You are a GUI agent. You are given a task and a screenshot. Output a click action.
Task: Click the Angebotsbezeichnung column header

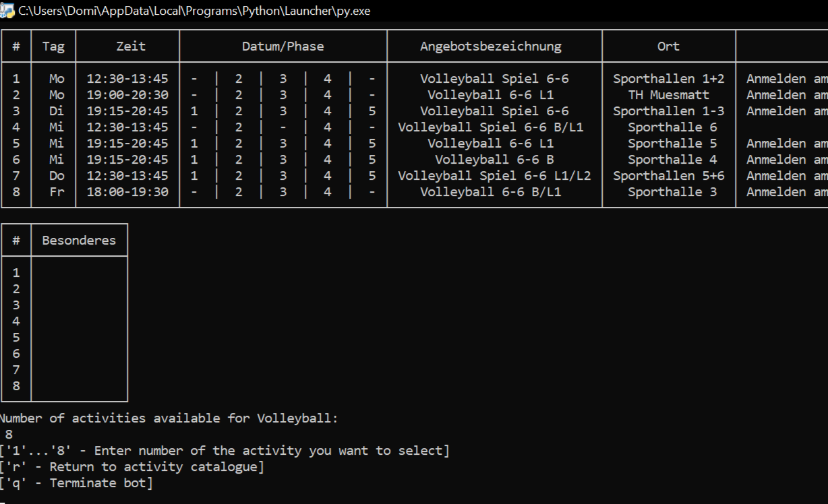pos(491,46)
